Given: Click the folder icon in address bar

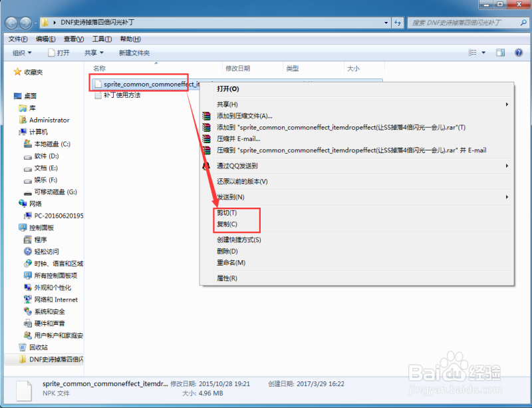Looking at the screenshot, I should tap(45, 23).
